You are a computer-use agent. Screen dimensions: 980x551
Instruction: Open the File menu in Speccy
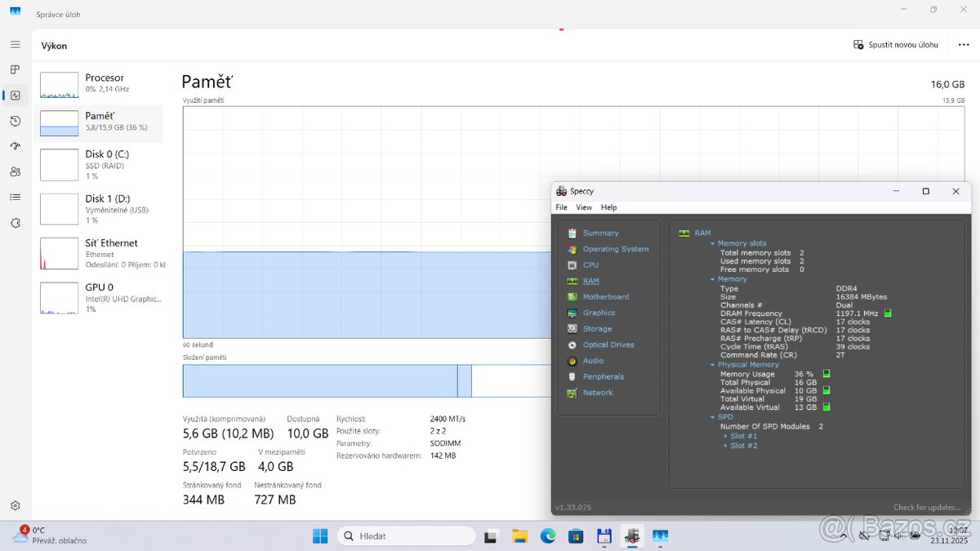point(561,207)
